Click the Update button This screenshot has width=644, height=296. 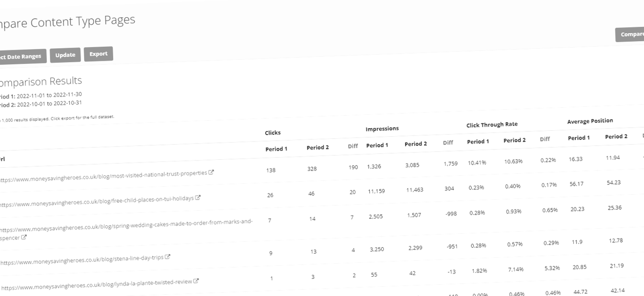pos(65,55)
